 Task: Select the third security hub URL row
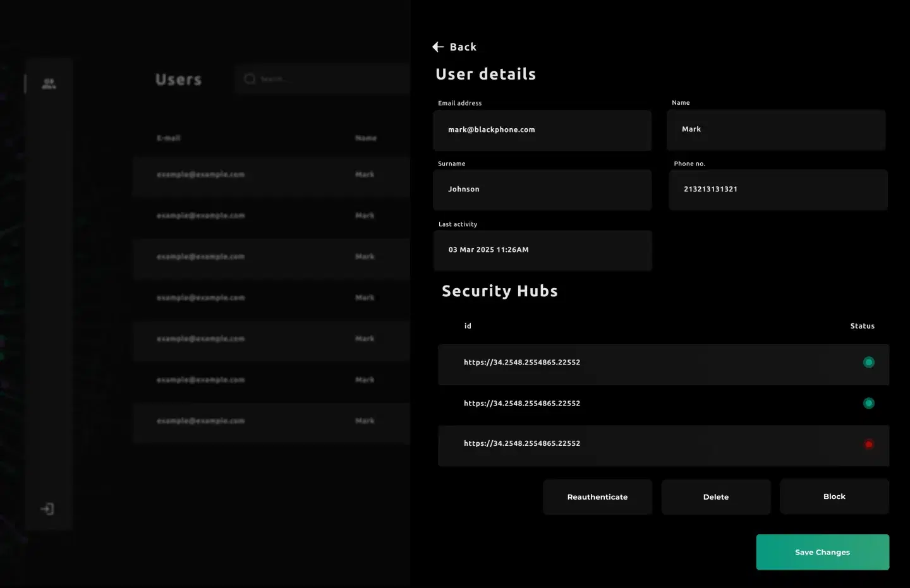(664, 446)
